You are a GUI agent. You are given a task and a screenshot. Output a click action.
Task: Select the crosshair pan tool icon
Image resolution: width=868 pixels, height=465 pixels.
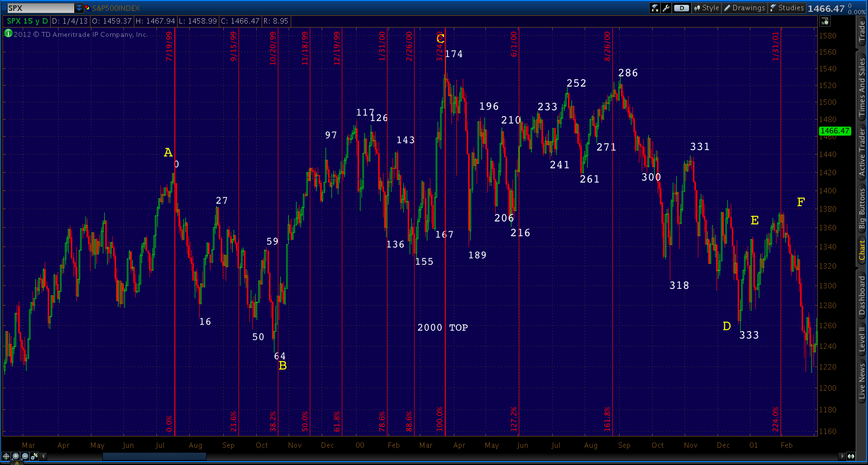click(x=6, y=456)
